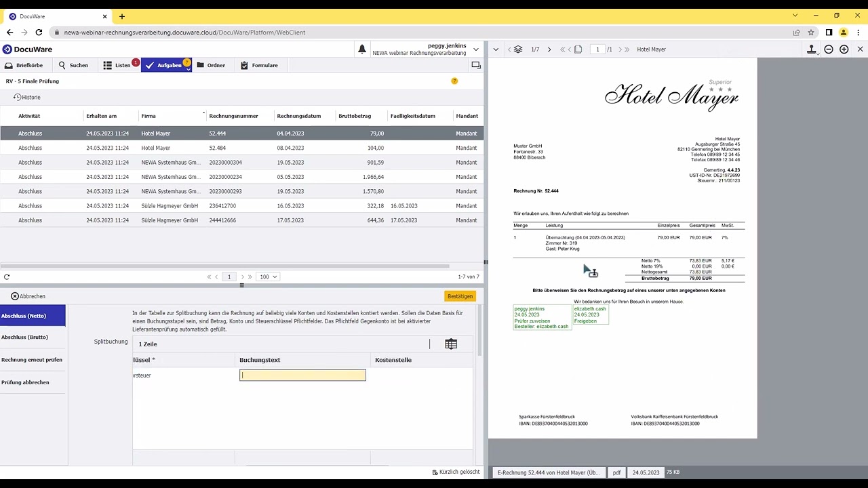The height and width of the screenshot is (488, 868).
Task: Confirm with the Bestätigen button
Action: (460, 296)
